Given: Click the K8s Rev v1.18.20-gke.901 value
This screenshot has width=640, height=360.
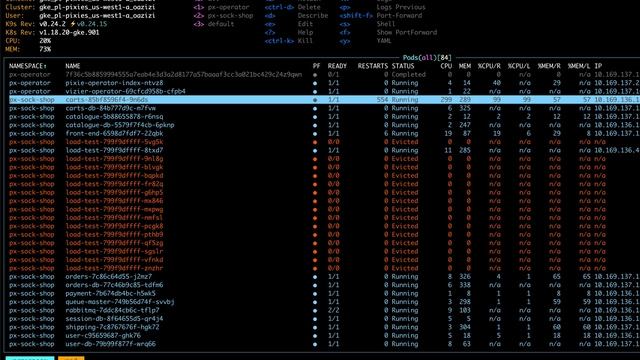Looking at the screenshot, I should point(69,32).
